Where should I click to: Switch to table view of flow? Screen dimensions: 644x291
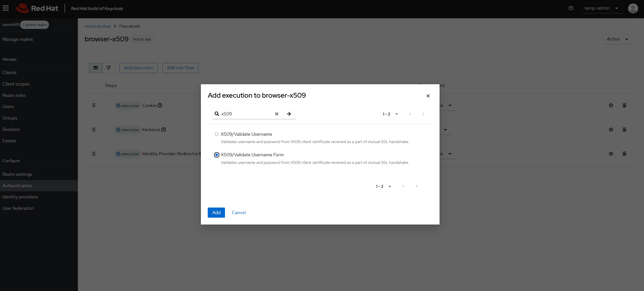(x=96, y=68)
